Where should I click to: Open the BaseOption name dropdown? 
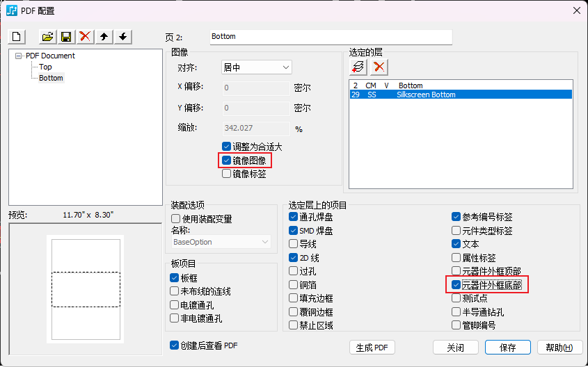[221, 242]
